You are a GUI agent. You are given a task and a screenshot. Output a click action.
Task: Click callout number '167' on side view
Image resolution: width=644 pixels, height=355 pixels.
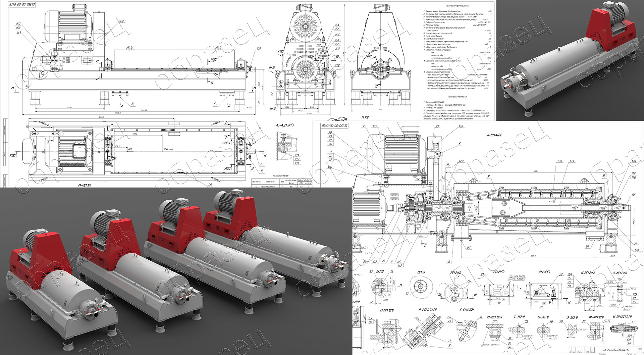coord(18,24)
